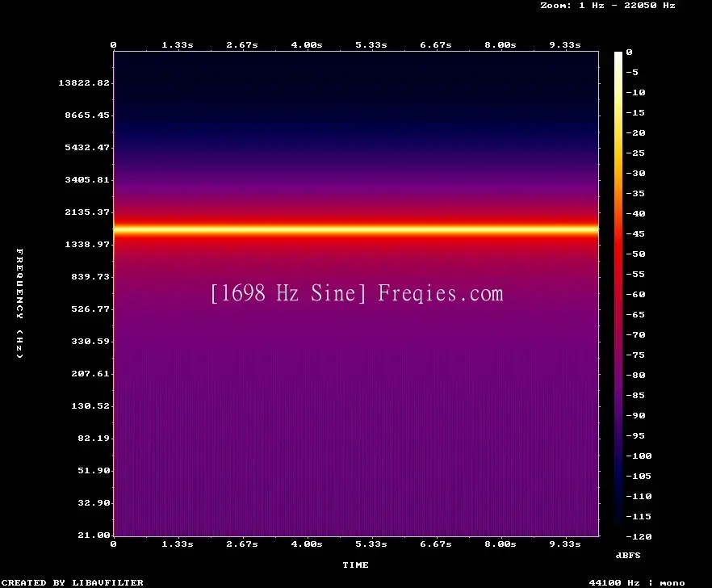Click the 51.90 frequency axis label
This screenshot has width=712, height=588.
94,470
